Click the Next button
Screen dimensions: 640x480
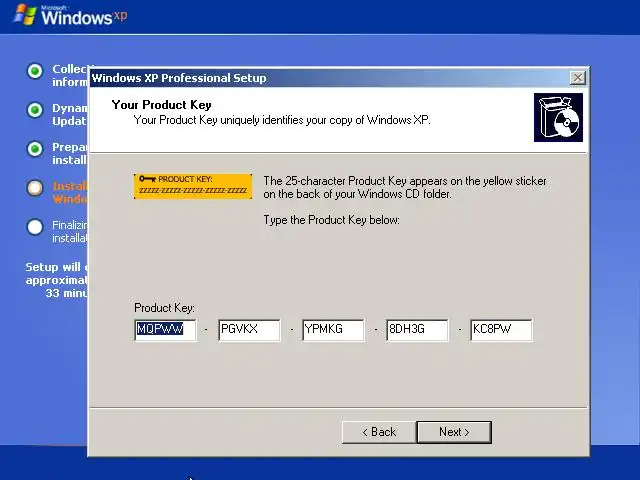point(454,432)
